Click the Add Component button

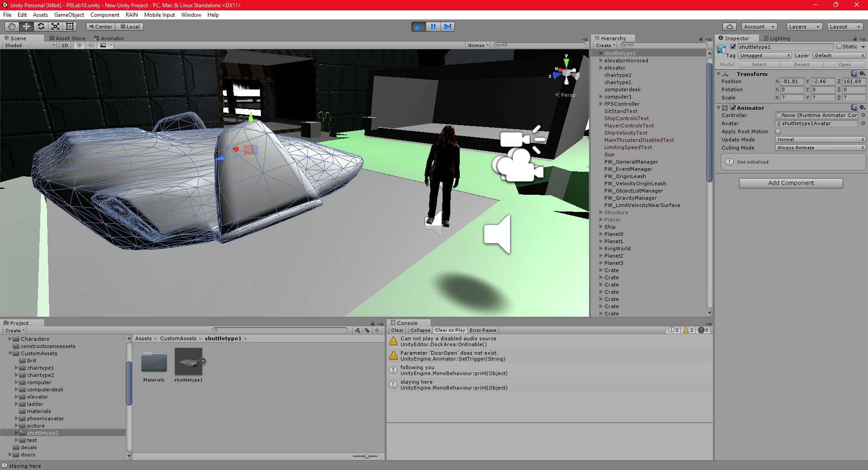point(791,183)
